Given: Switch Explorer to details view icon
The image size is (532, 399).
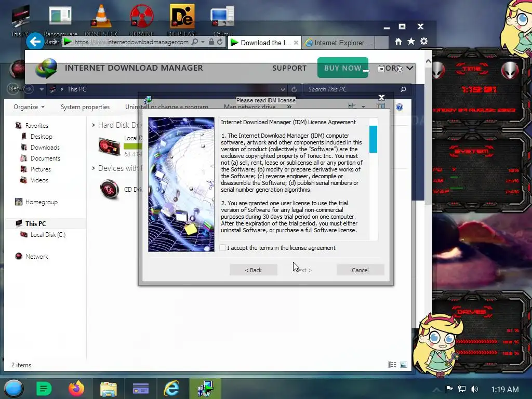Looking at the screenshot, I should [392, 365].
